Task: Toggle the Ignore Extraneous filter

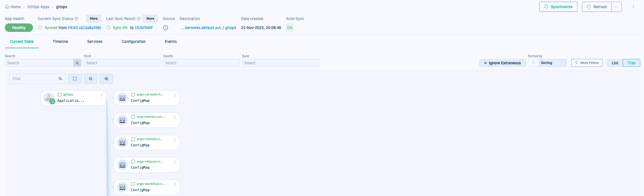Action: [502, 63]
